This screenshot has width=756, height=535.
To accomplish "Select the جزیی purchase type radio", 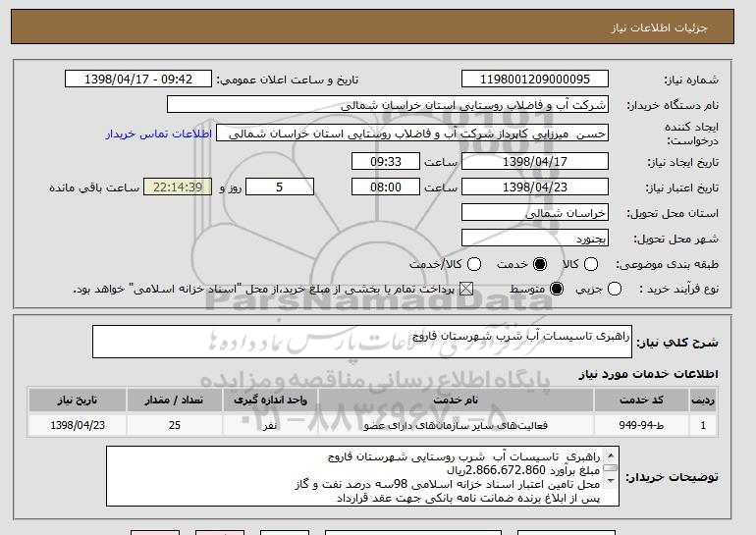I will [x=615, y=289].
